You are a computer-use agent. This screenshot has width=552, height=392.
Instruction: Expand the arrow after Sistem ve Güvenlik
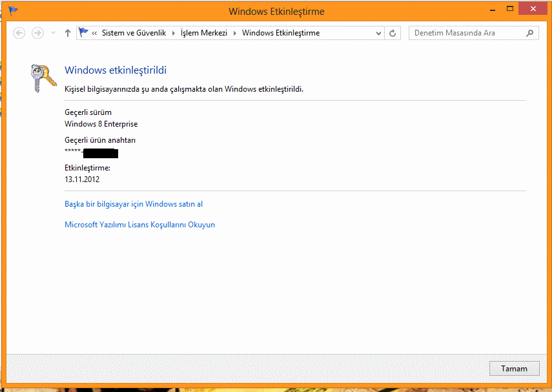click(x=174, y=33)
